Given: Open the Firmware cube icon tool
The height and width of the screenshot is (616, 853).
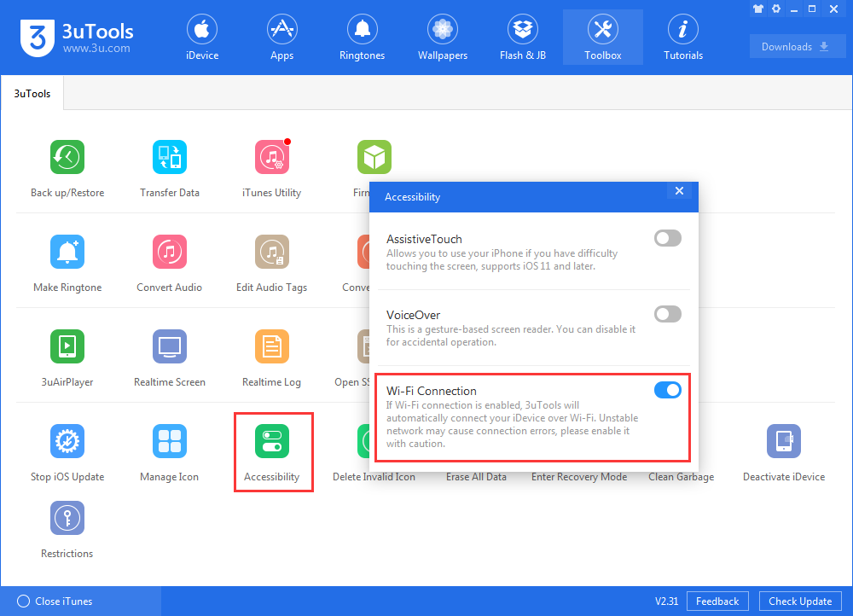Looking at the screenshot, I should click(374, 157).
